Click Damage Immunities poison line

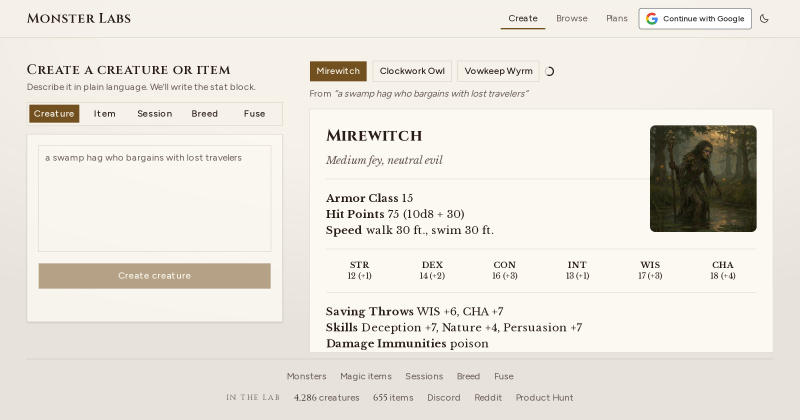pos(407,343)
